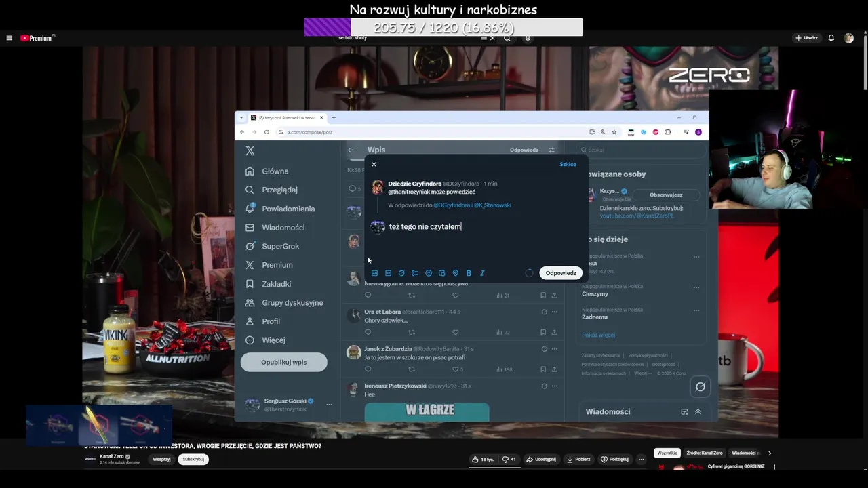This screenshot has height=488, width=868.
Task: Tag a location in the reply
Action: tap(455, 273)
